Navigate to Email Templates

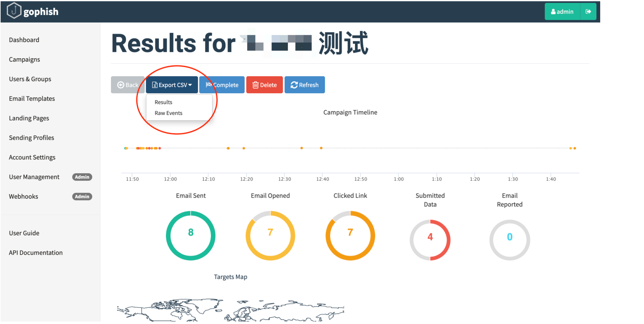(x=32, y=99)
